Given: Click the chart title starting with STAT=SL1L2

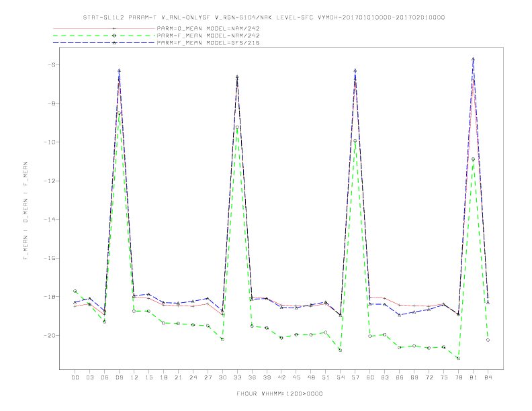Looking at the screenshot, I should (263, 17).
